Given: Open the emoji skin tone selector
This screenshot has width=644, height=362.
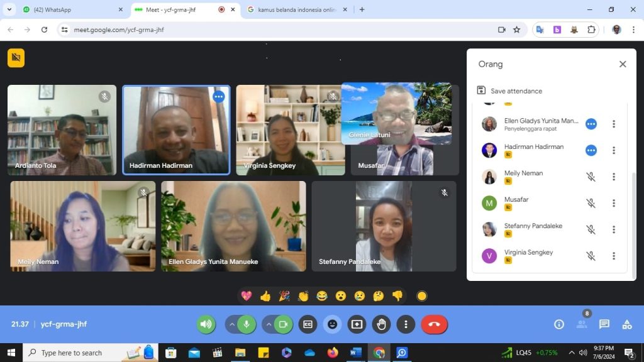Looking at the screenshot, I should (x=422, y=296).
